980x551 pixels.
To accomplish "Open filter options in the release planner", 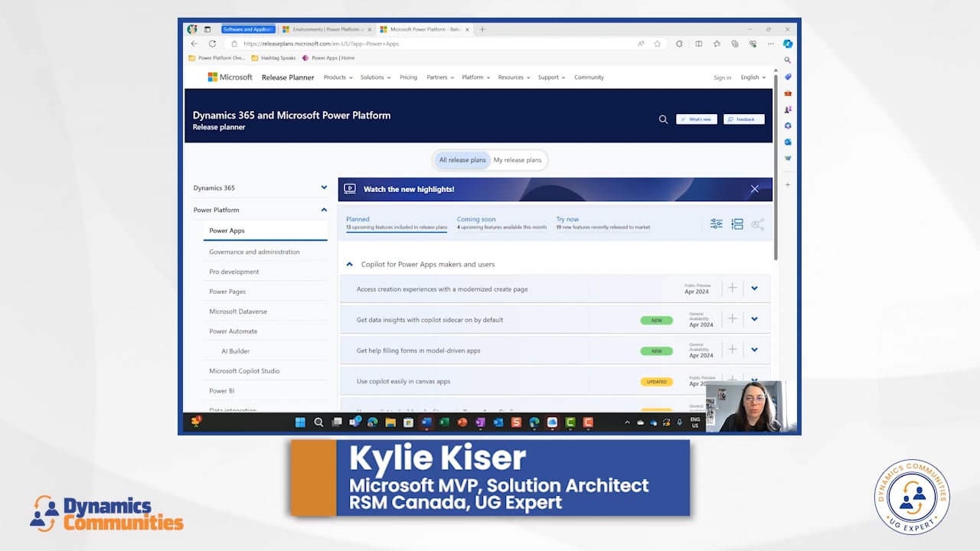I will [x=716, y=223].
